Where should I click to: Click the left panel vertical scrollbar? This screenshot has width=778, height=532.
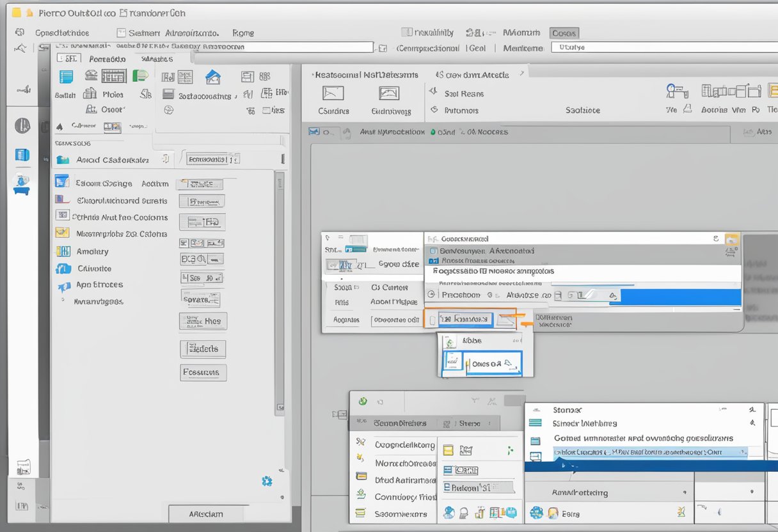click(x=279, y=288)
